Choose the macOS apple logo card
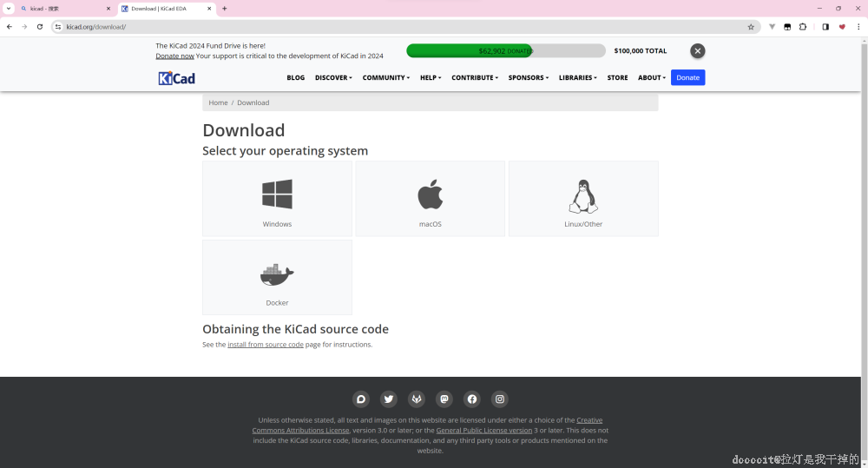The image size is (868, 468). click(x=431, y=199)
